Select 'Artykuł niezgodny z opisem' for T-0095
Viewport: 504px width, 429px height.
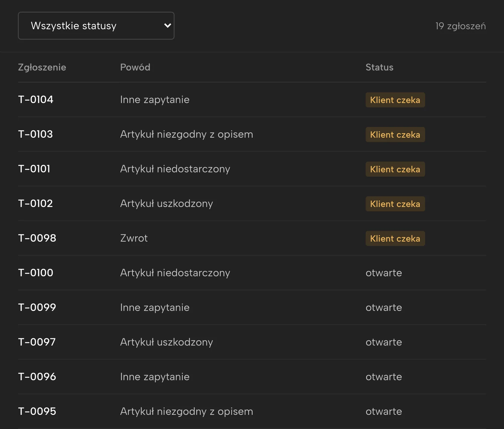coord(187,411)
